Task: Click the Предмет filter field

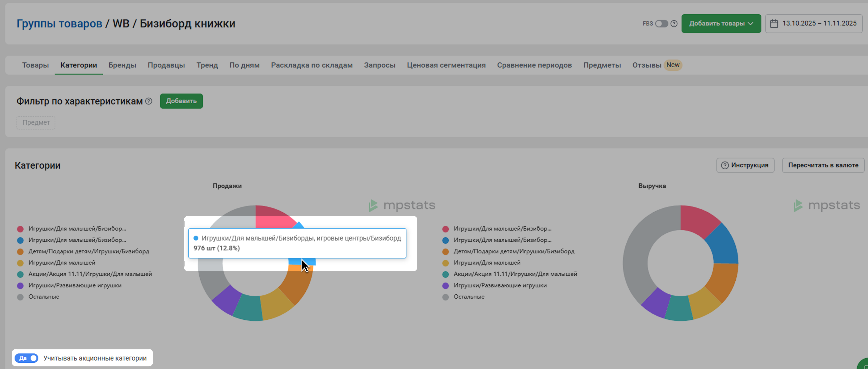Action: point(36,123)
